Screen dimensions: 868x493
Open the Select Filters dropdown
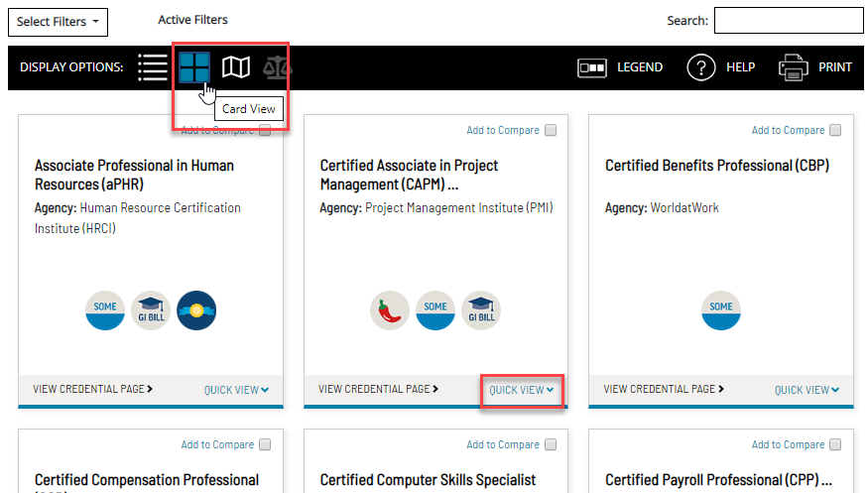58,22
